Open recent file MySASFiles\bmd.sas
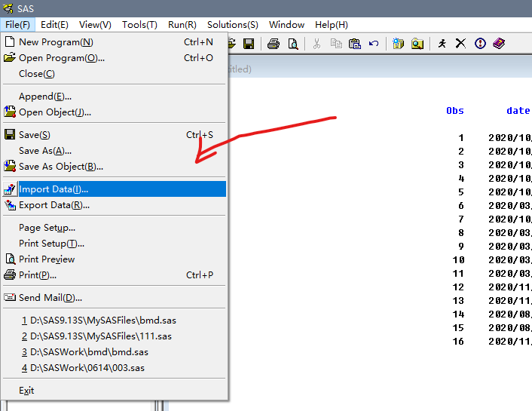Image resolution: width=532 pixels, height=411 pixels. pyautogui.click(x=115, y=321)
